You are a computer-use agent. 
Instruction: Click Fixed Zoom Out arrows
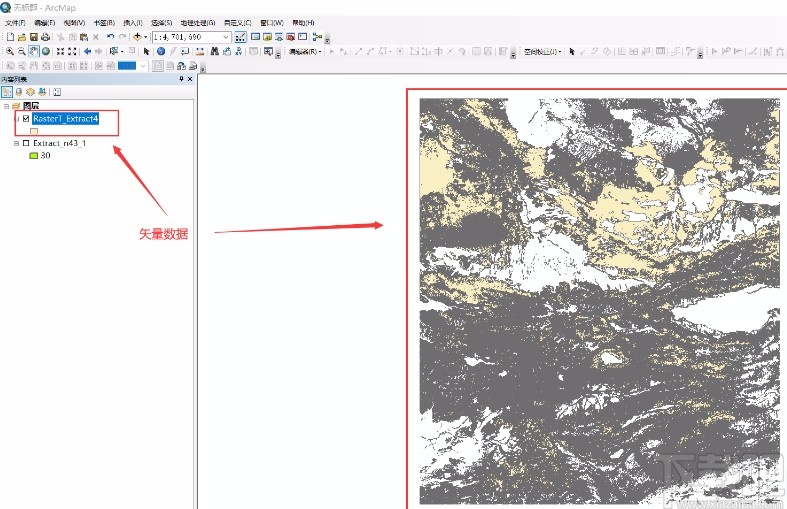click(72, 51)
